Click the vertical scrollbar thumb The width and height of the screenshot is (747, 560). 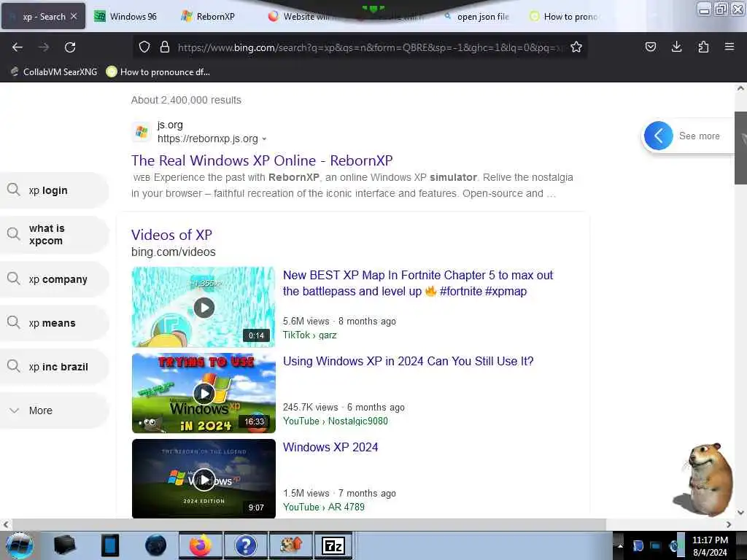click(x=740, y=147)
